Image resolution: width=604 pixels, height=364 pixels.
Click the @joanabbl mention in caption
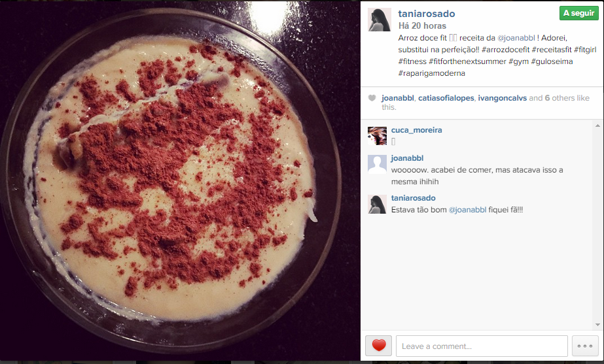[x=516, y=38]
